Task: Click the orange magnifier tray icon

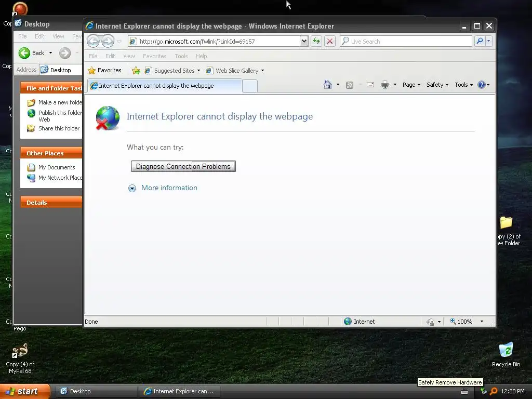Action: pos(494,391)
